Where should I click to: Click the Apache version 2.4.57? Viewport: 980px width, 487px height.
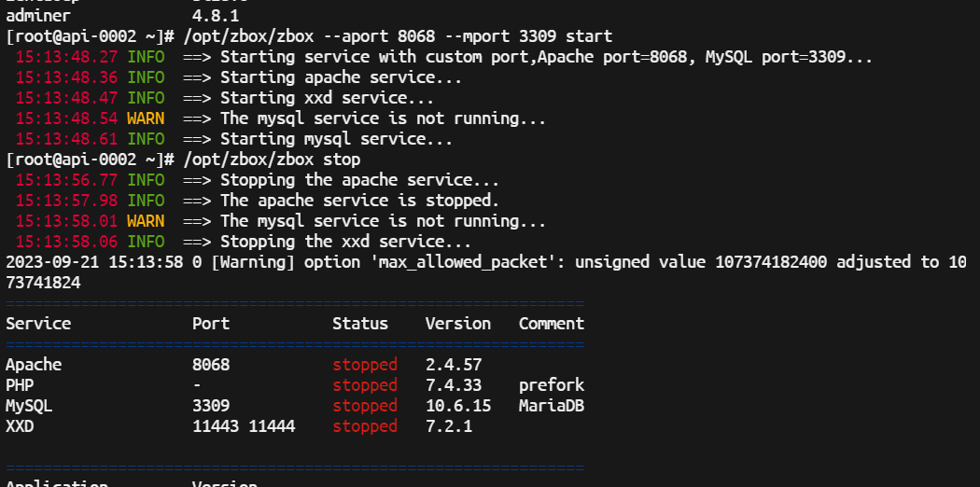454,365
